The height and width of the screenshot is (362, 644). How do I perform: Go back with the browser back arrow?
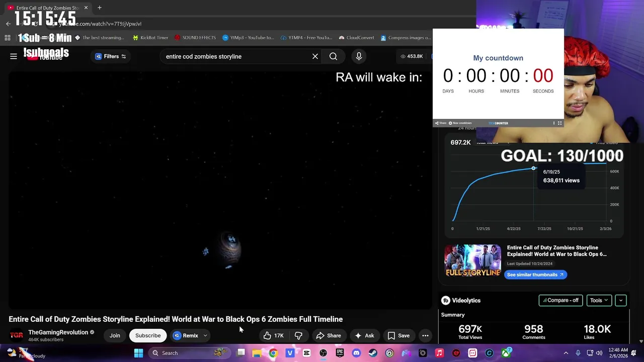[8, 24]
